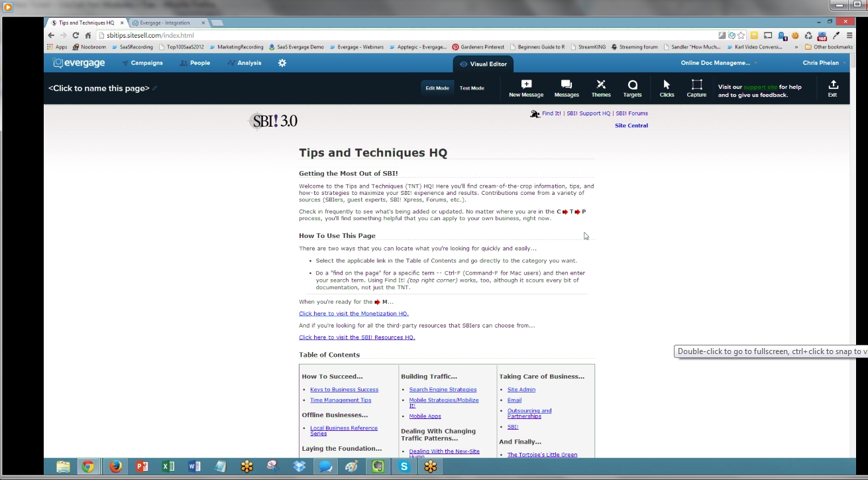Click the New Message icon
The height and width of the screenshot is (480, 868).
[x=526, y=85]
